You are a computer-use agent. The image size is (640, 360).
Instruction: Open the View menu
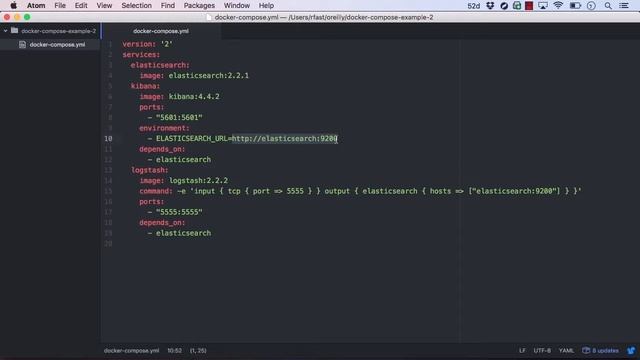click(104, 6)
